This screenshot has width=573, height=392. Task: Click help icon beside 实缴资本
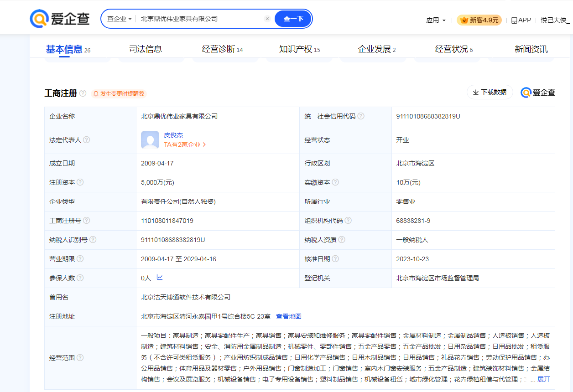point(335,182)
